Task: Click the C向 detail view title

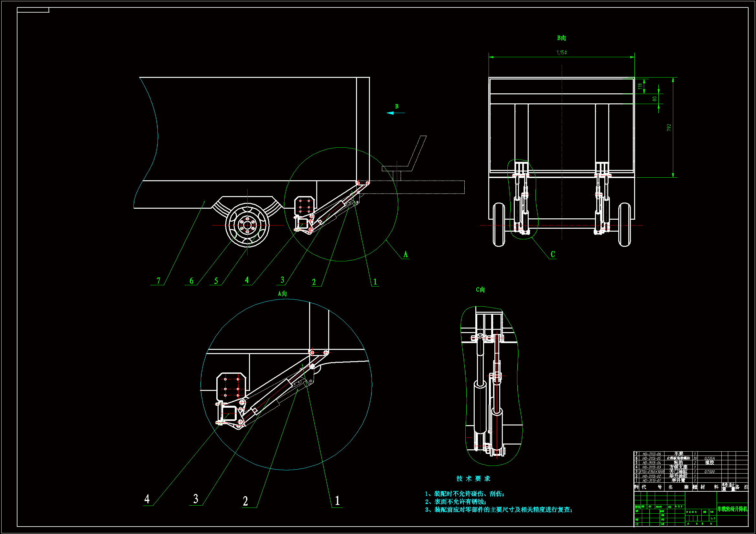Action: point(480,289)
